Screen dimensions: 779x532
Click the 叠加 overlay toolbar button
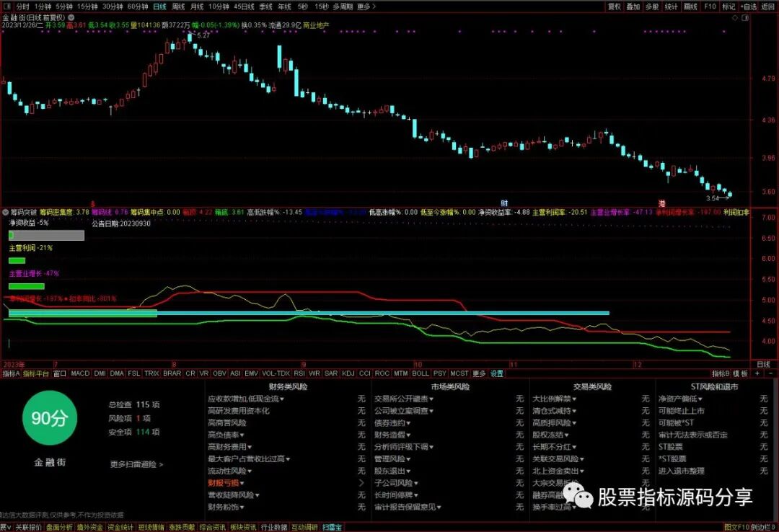point(633,6)
